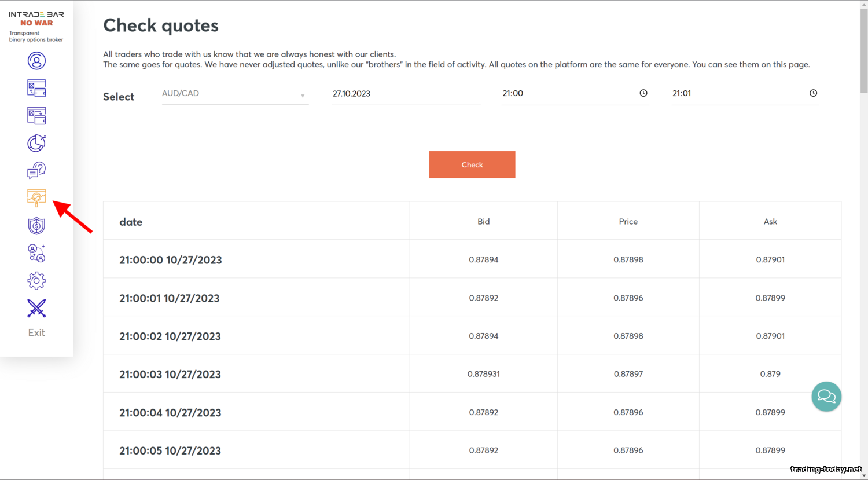Click Exit in the sidebar

coord(36,332)
